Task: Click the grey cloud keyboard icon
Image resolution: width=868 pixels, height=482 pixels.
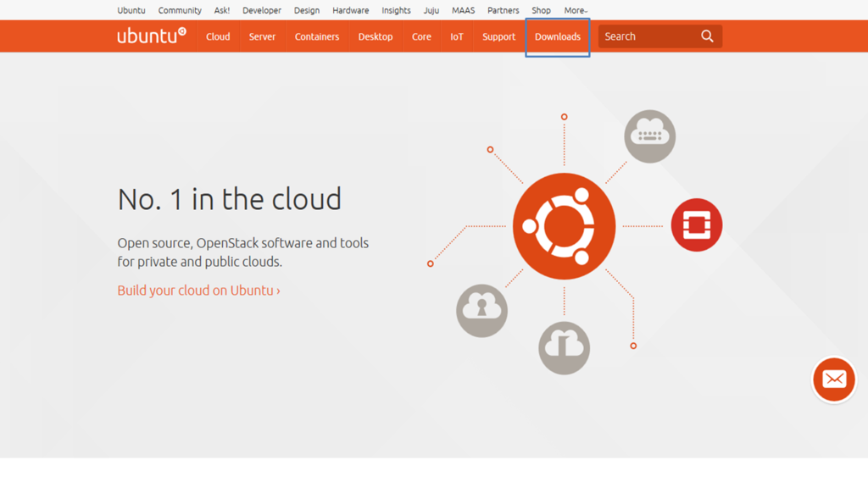Action: [650, 136]
